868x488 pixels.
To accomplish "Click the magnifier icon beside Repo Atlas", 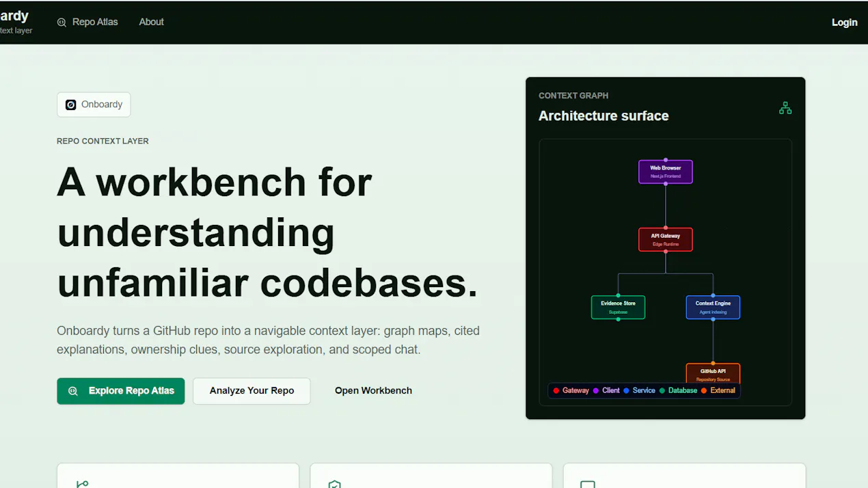I will [x=62, y=23].
